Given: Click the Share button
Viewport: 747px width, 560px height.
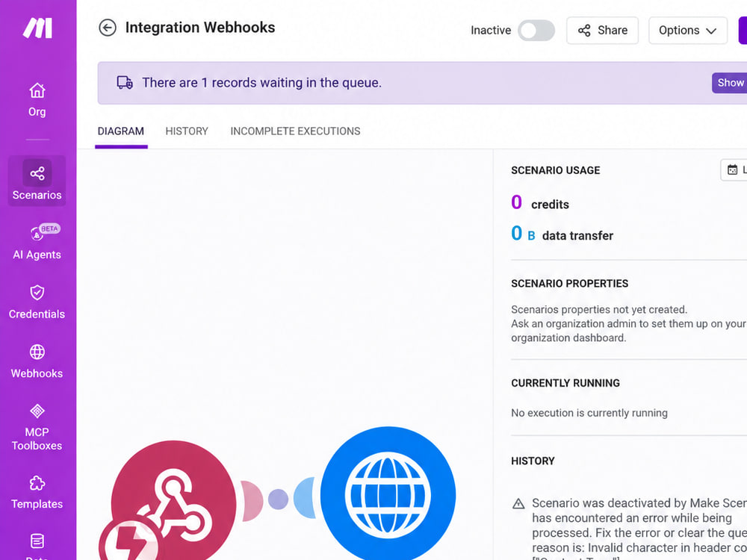Looking at the screenshot, I should [603, 31].
